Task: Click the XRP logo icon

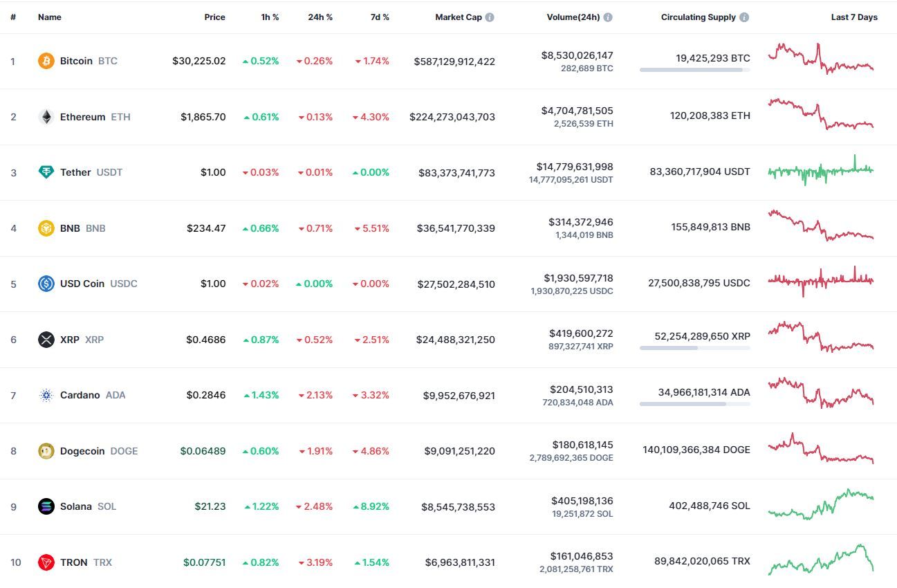Action: pos(46,340)
